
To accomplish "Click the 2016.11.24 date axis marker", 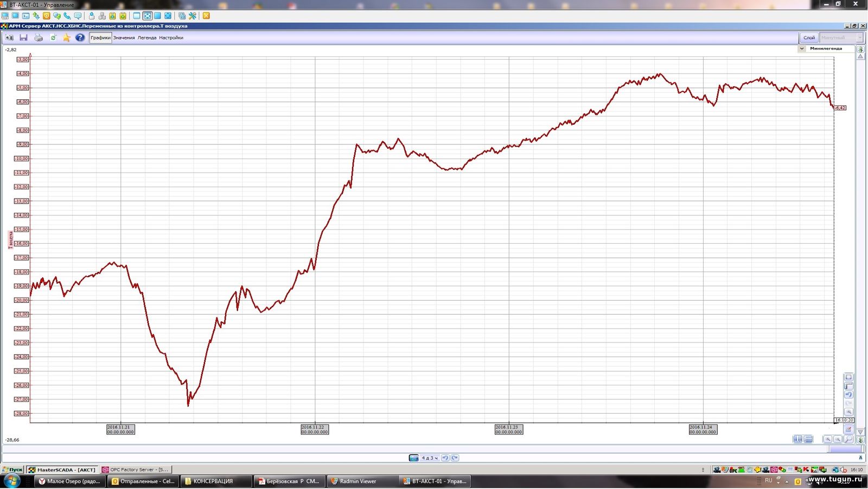I will coord(703,429).
